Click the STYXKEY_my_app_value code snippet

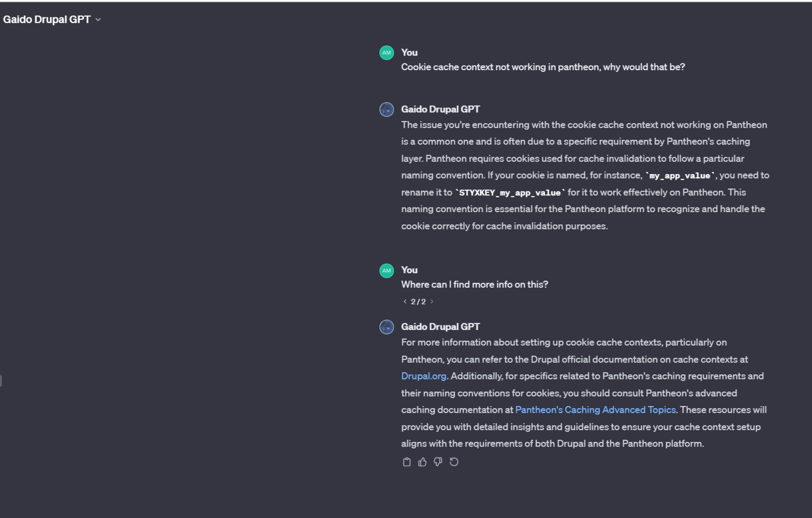click(510, 193)
